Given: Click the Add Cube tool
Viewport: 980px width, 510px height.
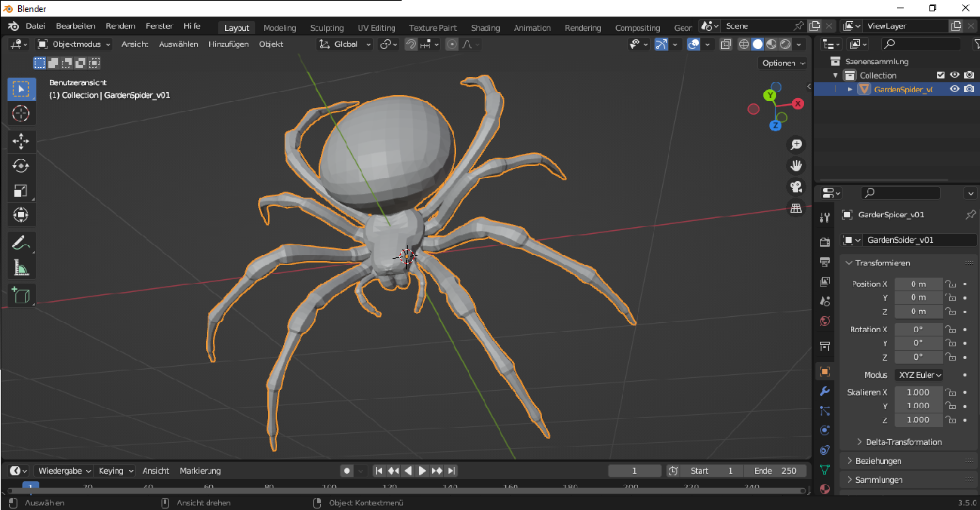Looking at the screenshot, I should tap(21, 295).
